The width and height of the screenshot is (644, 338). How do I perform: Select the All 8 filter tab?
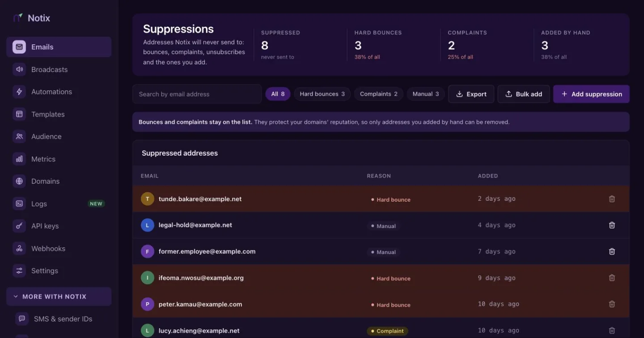point(278,94)
